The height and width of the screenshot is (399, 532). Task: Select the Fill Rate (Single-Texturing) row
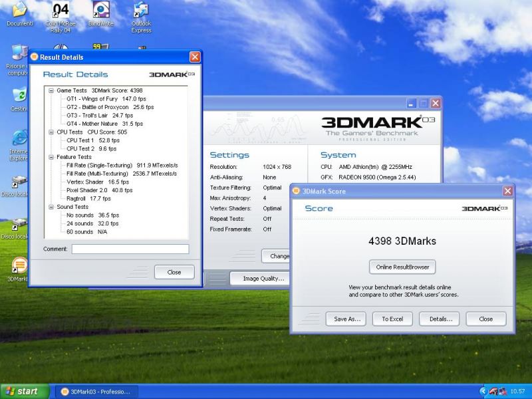pyautogui.click(x=122, y=165)
